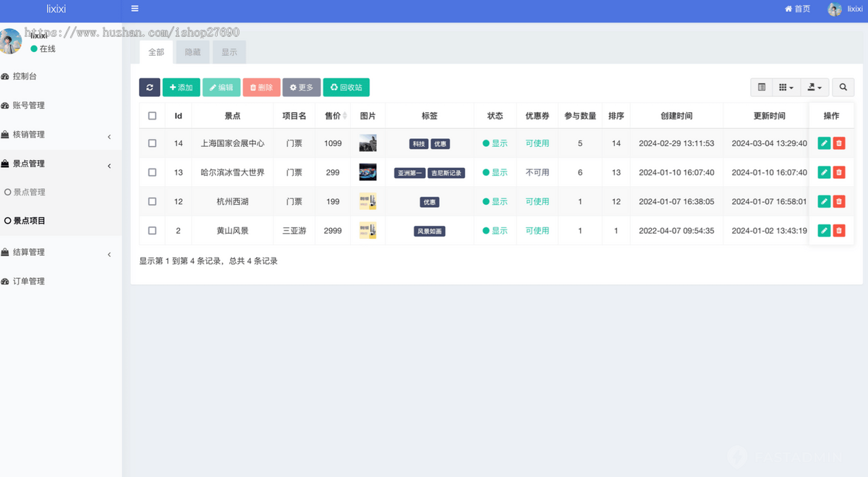868x477 pixels.
Task: Collapse the 景点管理 sidebar menu
Action: [x=61, y=164]
